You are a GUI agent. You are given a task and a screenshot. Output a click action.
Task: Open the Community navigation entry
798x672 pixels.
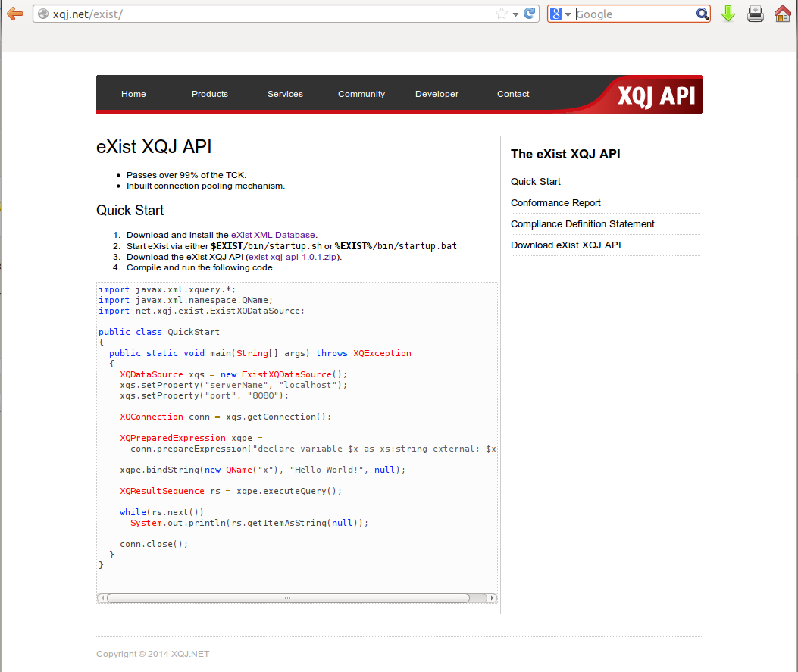[361, 94]
